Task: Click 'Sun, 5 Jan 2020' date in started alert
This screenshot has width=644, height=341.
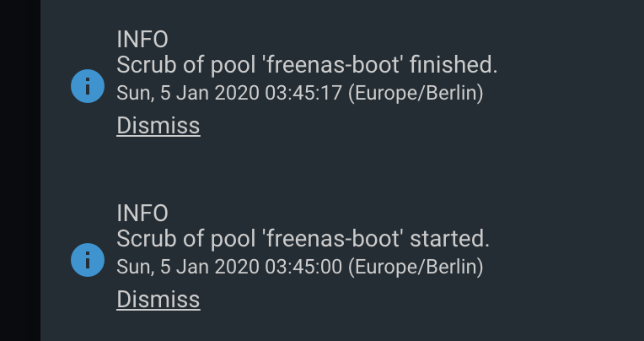Action: pyautogui.click(x=188, y=268)
